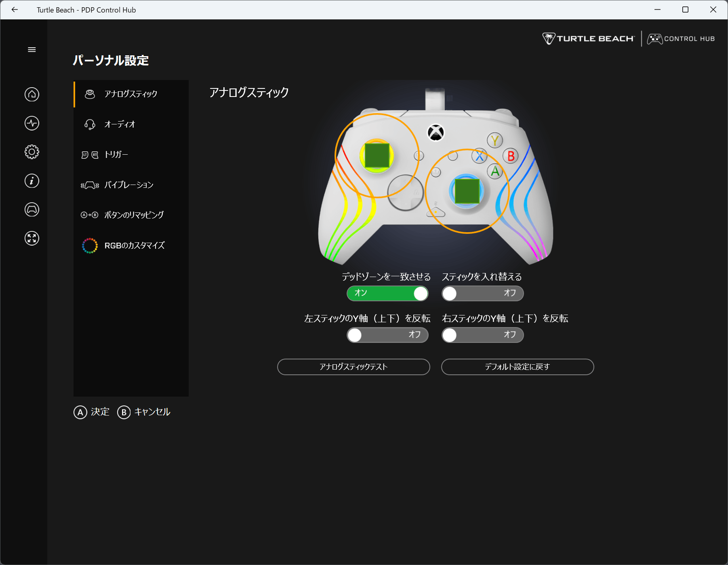Open the pulse diagnostics sidebar icon

click(x=32, y=123)
